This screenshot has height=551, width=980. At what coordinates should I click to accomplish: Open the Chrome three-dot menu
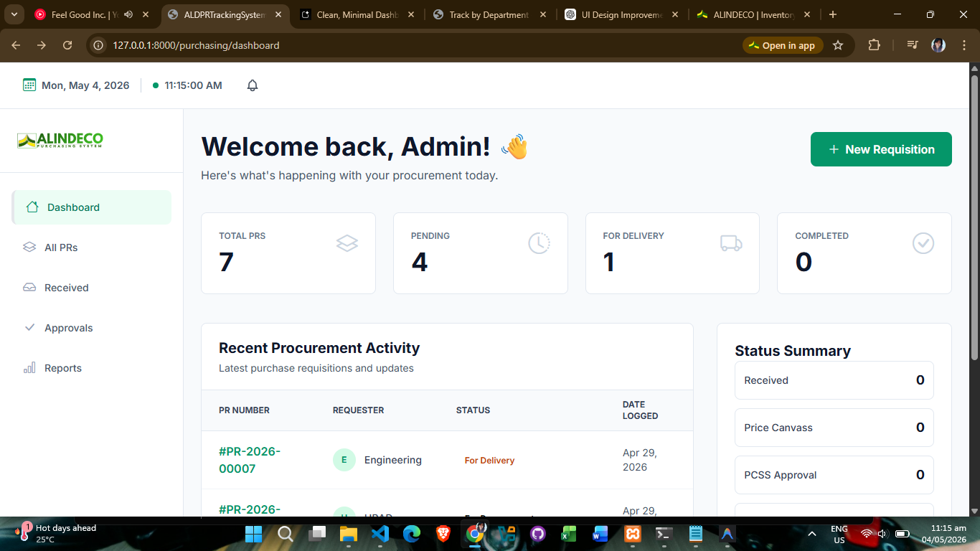pos(963,45)
